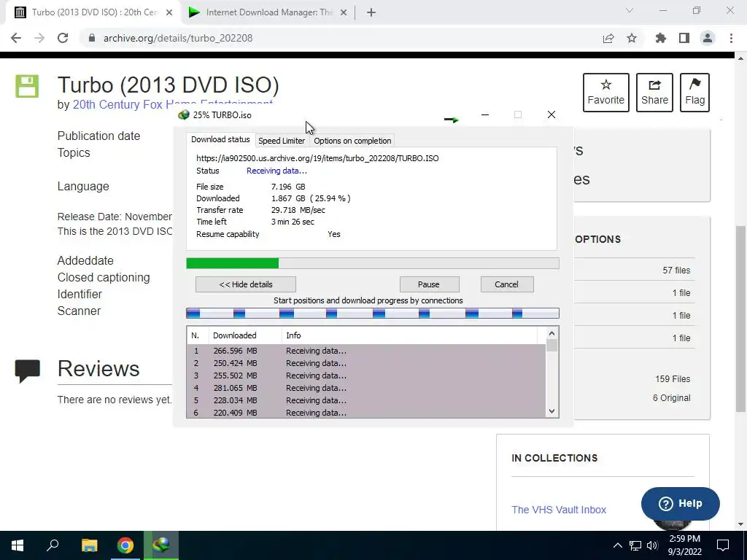Click the share page icon in address bar
The width and height of the screenshot is (747, 560).
(608, 38)
